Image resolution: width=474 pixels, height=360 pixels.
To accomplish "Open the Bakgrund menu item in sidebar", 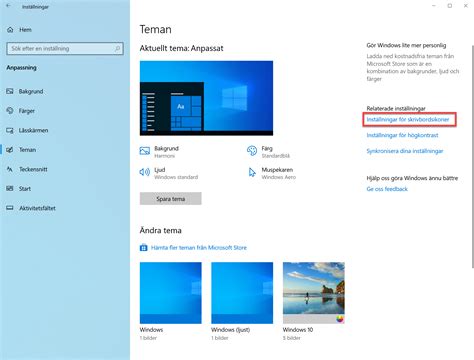I will click(31, 91).
